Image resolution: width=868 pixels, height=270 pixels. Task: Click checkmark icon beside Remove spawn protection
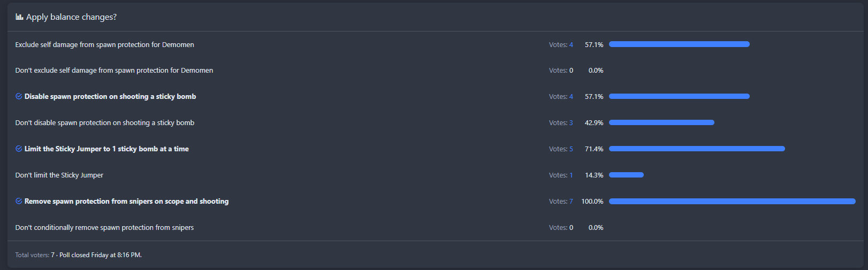19,201
